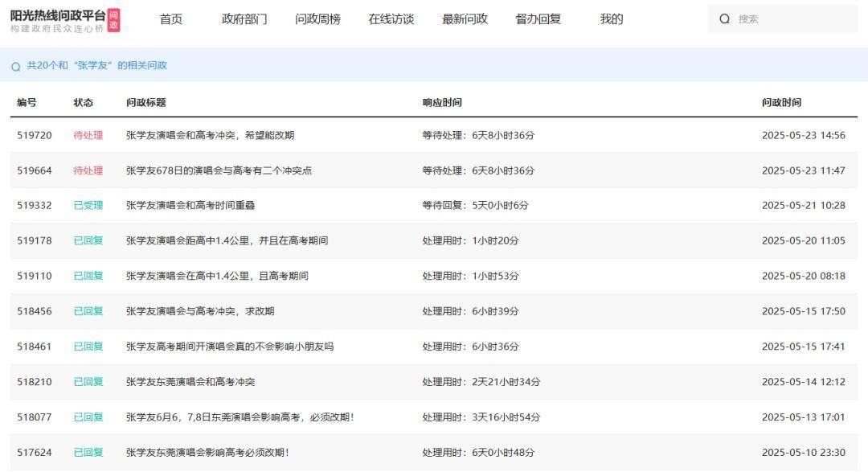Image resolution: width=868 pixels, height=472 pixels.
Task: Open the 首页 menu
Action: point(170,18)
